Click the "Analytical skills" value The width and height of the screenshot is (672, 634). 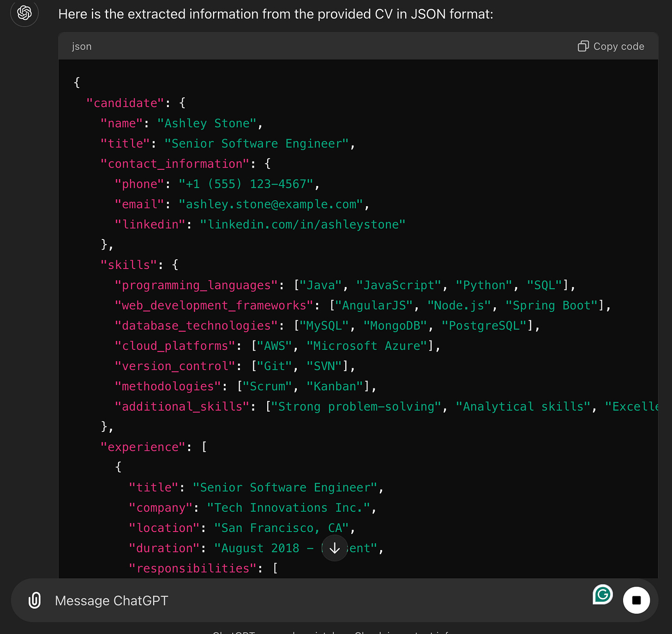523,407
